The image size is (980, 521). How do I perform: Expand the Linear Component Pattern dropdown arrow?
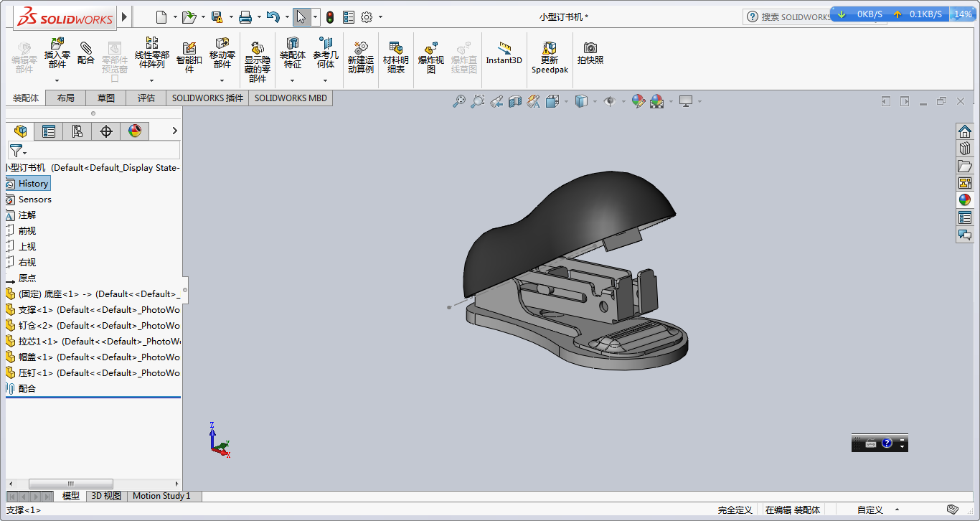point(151,81)
